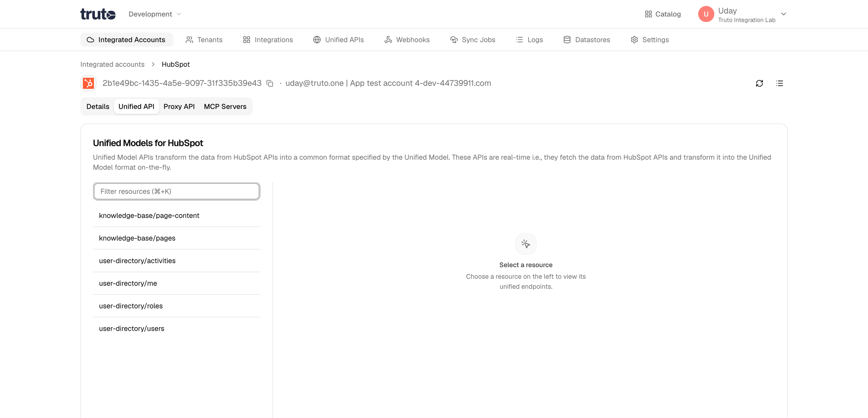This screenshot has height=418, width=868.
Task: Open the Datastores tab
Action: pos(587,40)
